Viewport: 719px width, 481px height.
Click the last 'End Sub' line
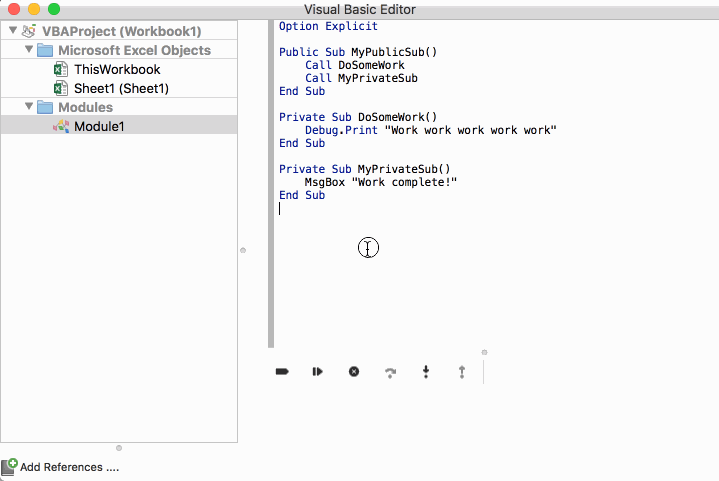[x=302, y=195]
